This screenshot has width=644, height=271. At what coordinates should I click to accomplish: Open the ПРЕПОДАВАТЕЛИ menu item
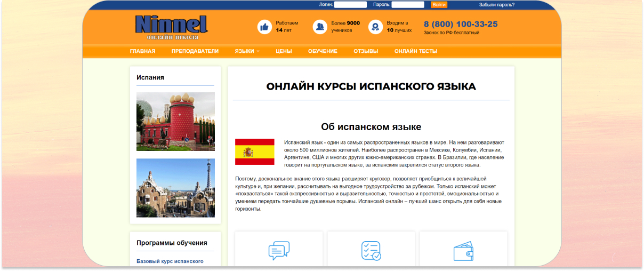195,51
